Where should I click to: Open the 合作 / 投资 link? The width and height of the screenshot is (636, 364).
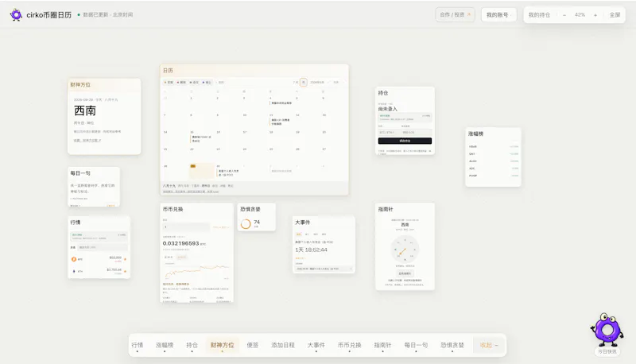(x=455, y=14)
